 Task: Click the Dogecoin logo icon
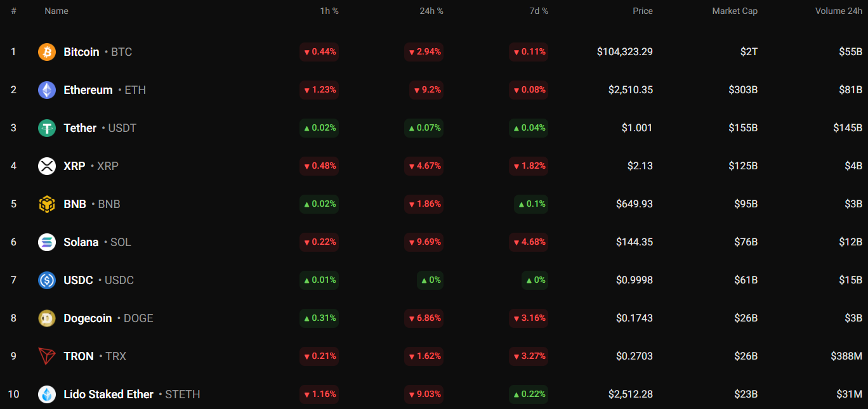pos(47,318)
